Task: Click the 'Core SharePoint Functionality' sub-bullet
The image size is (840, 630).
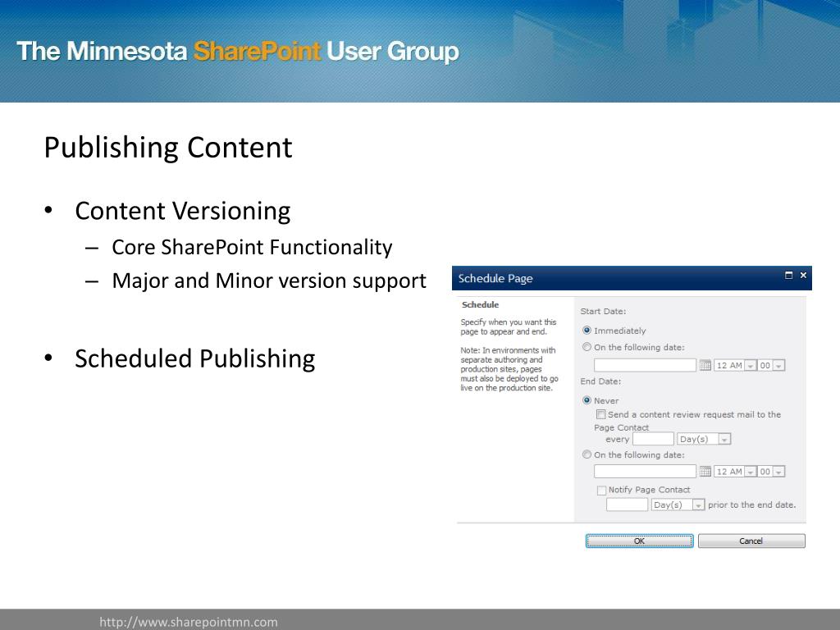Action: [252, 247]
